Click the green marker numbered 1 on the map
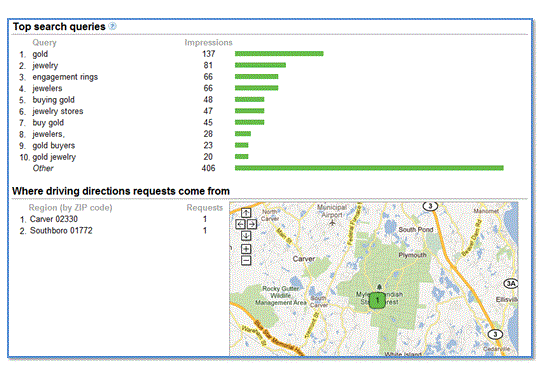Image resolution: width=549 pixels, height=386 pixels. (377, 300)
